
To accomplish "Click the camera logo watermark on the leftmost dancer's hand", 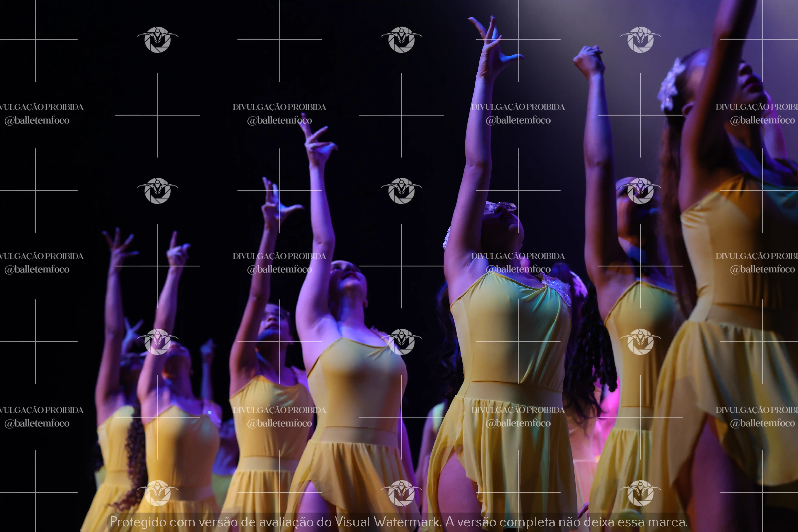I will pyautogui.click(x=157, y=342).
